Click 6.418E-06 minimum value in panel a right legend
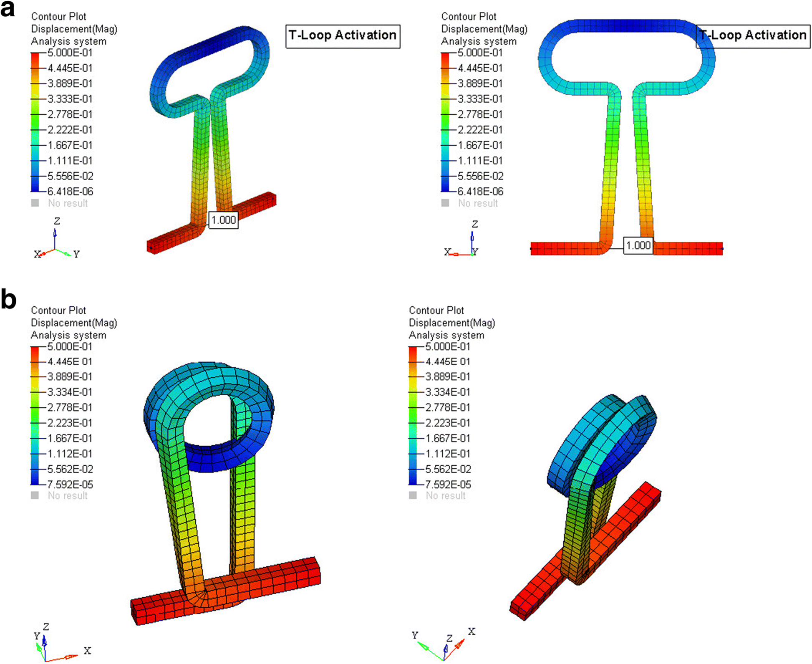Viewport: 812px width, 664px height. tap(480, 192)
